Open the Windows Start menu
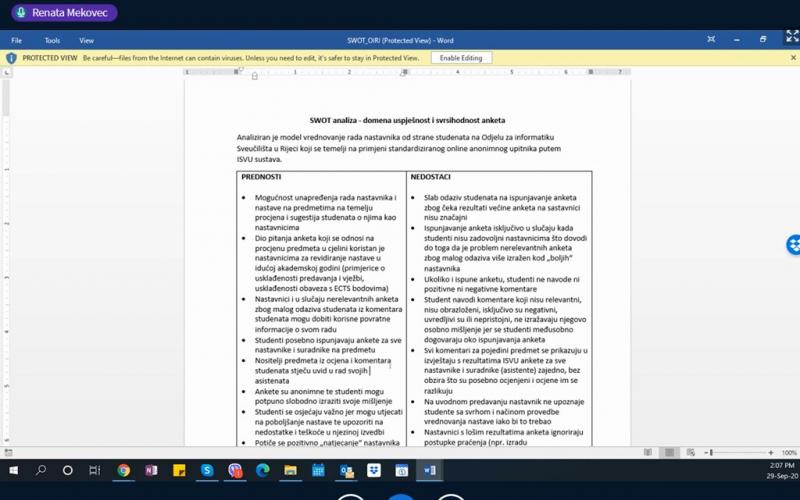 pos(13,470)
